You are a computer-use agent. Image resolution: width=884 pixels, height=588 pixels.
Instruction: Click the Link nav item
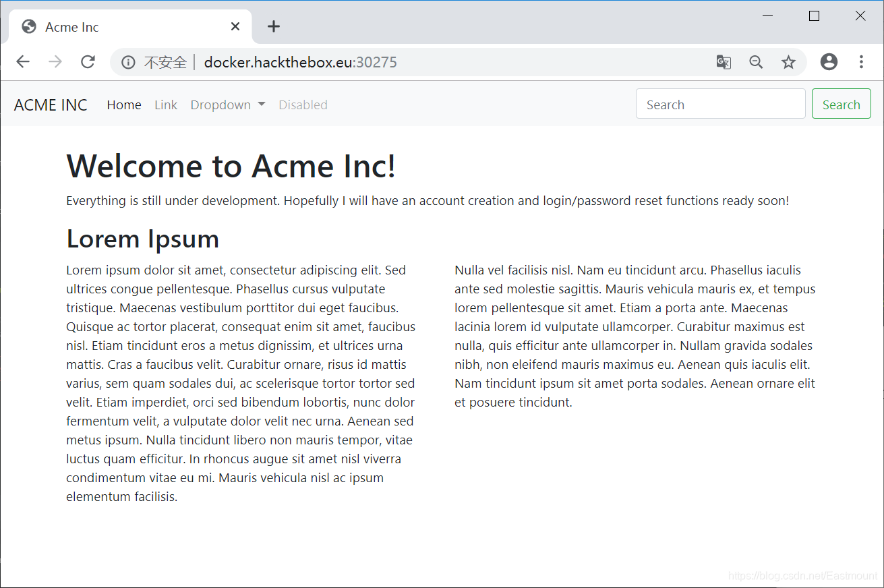[166, 105]
